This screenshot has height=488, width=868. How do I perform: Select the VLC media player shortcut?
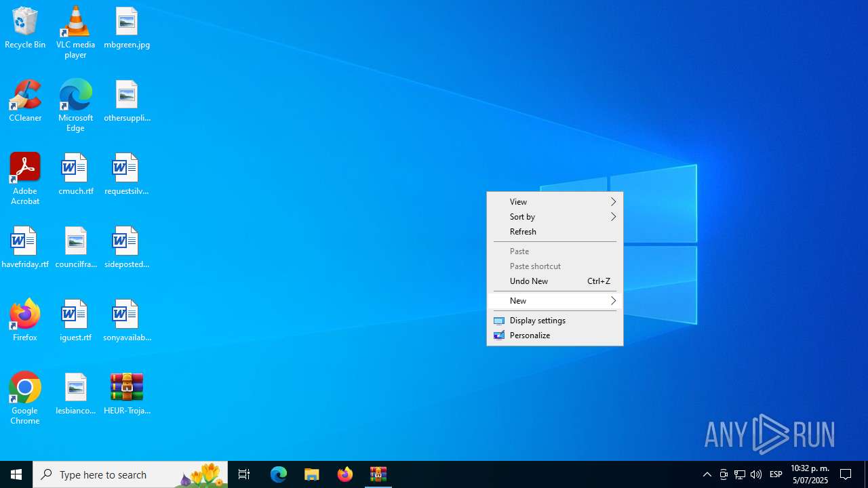tap(75, 33)
